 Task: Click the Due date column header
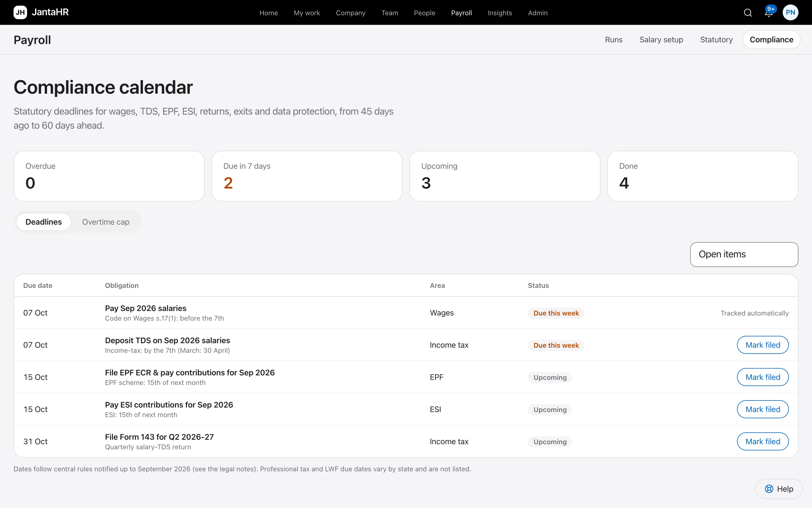37,286
